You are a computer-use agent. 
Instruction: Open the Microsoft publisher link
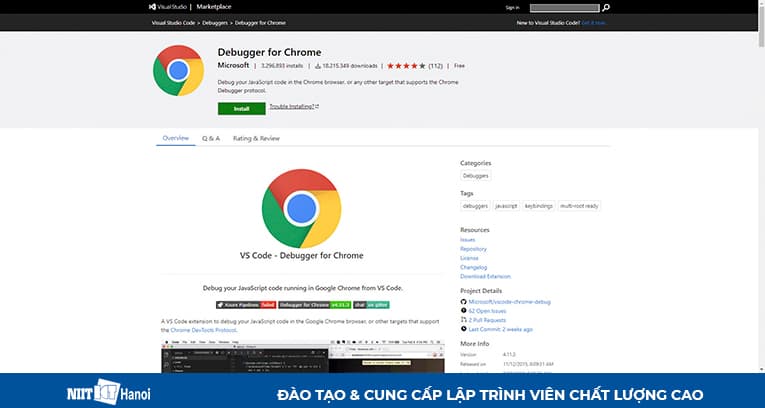pyautogui.click(x=233, y=65)
